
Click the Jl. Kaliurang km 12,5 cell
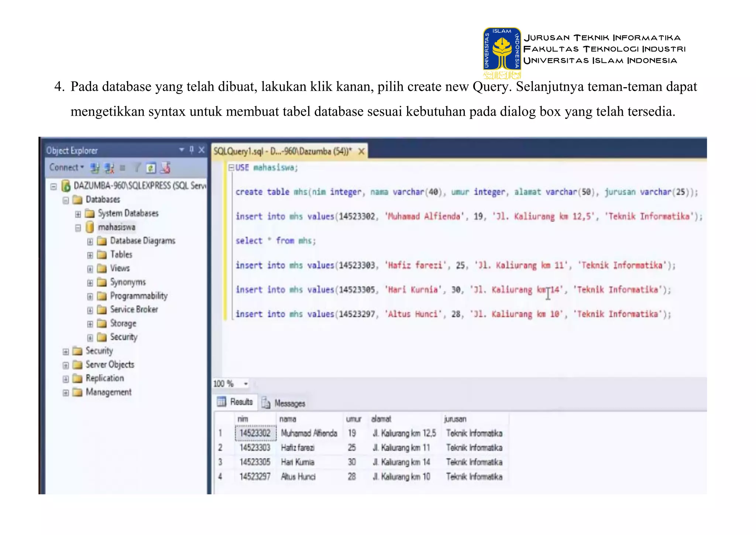point(404,433)
